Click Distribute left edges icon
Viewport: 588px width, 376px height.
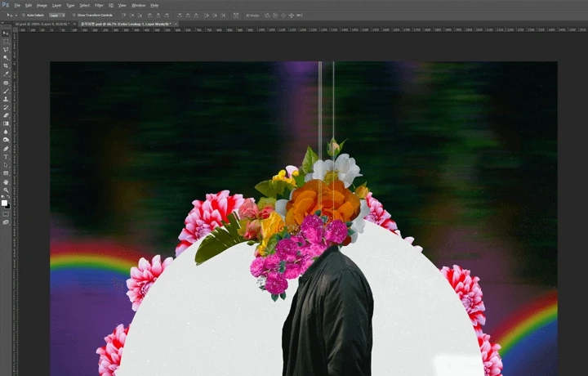tap(207, 16)
